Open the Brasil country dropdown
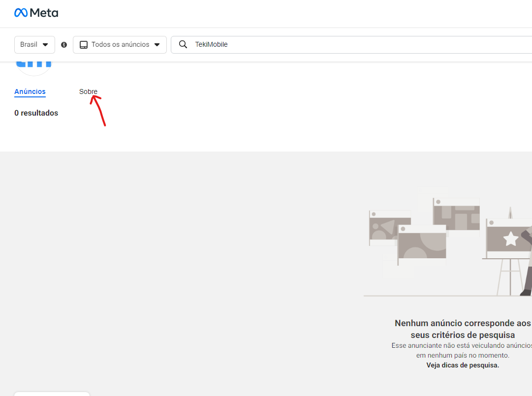 pos(34,44)
